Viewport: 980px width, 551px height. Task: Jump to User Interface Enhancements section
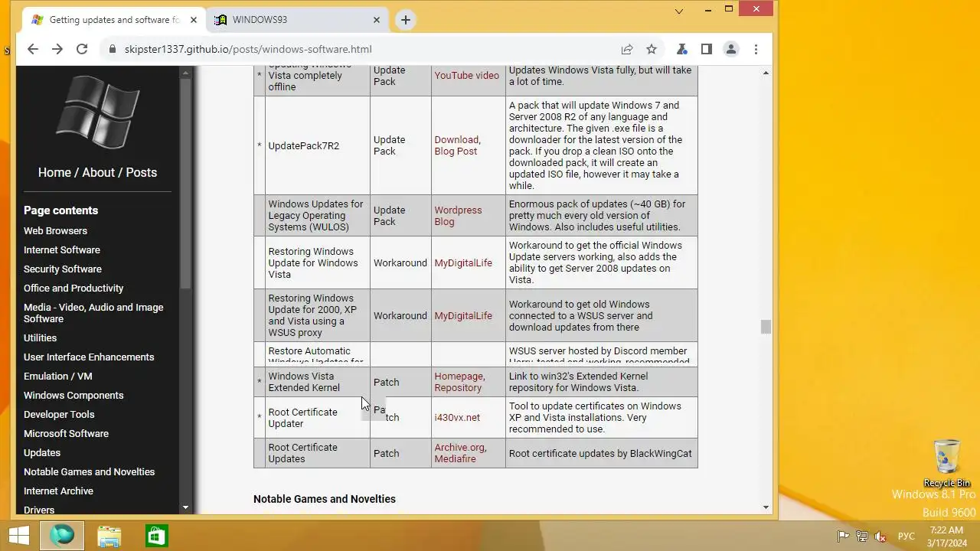coord(89,357)
